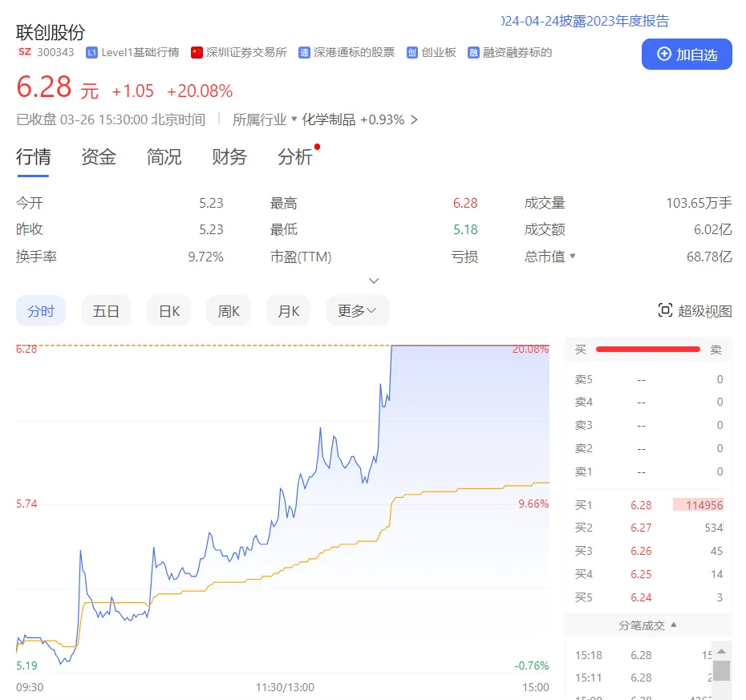Click the 加自选 add-to-watchlist button
Screen dimensions: 746x700
tap(687, 55)
